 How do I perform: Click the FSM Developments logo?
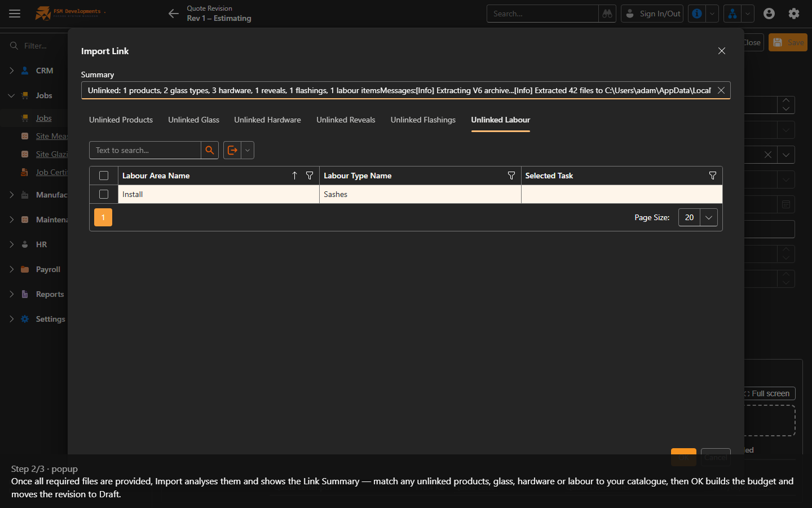point(70,13)
